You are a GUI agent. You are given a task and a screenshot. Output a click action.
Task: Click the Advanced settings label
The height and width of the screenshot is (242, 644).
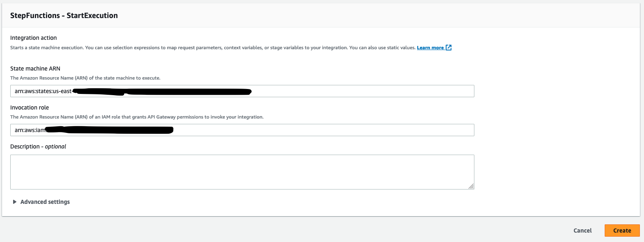pyautogui.click(x=45, y=202)
